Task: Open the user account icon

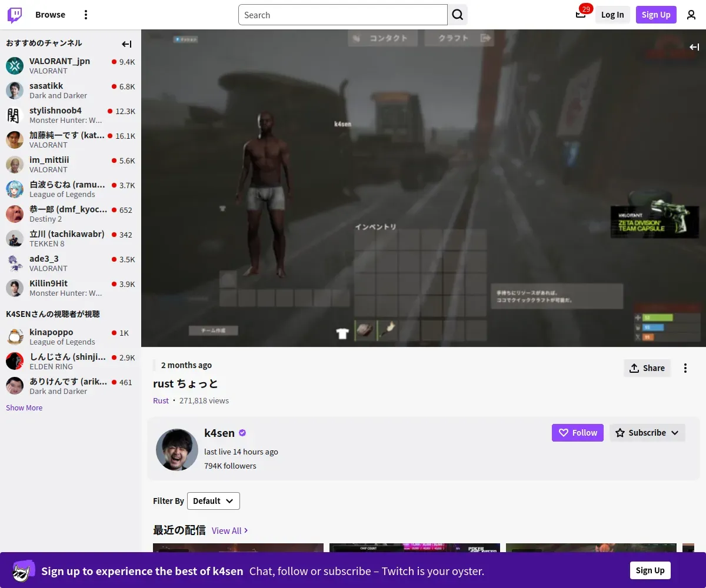Action: [x=691, y=15]
